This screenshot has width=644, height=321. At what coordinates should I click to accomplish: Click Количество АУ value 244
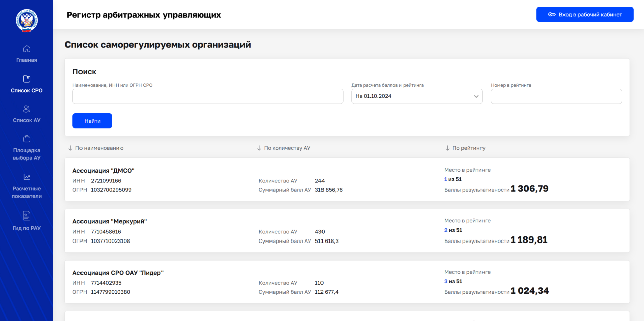click(x=320, y=181)
